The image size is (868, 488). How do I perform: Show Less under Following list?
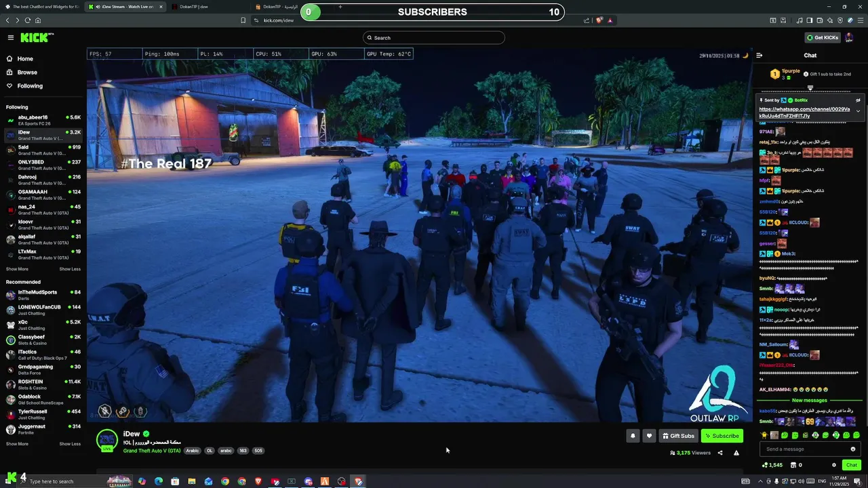click(x=70, y=269)
